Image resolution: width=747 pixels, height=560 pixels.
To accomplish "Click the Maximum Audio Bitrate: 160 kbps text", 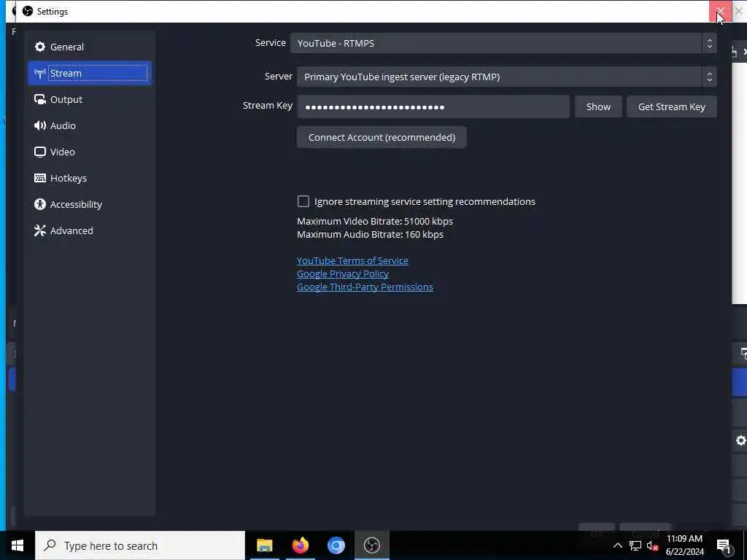I will click(370, 234).
